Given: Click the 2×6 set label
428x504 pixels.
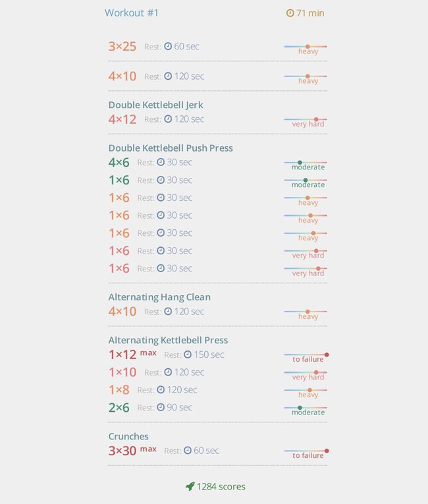Looking at the screenshot, I should 119,408.
